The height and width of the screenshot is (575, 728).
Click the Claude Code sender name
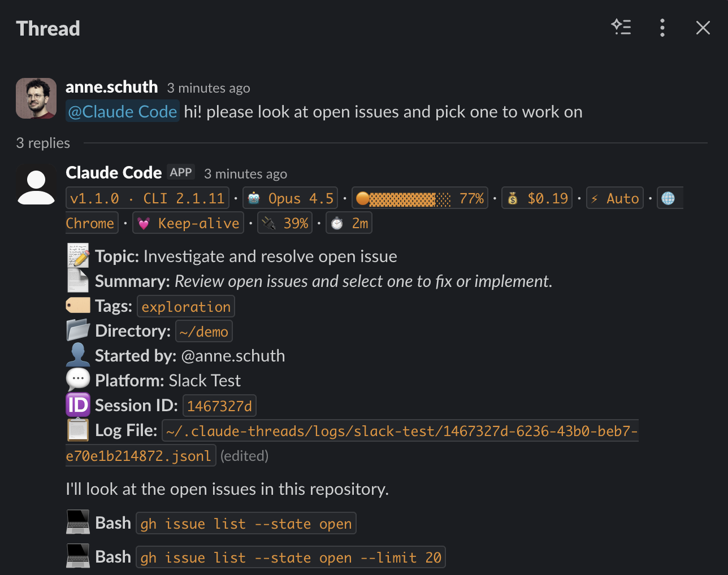tap(114, 173)
